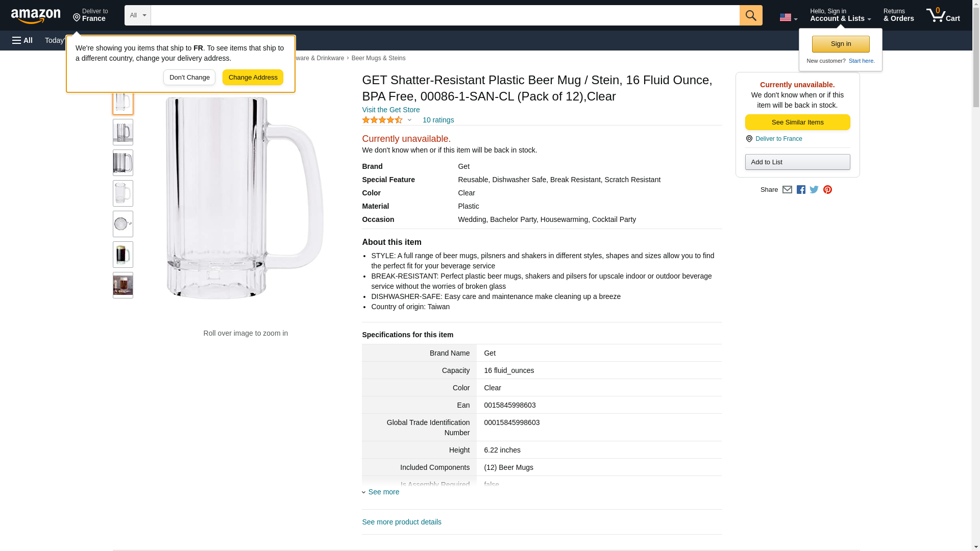Expand Account & Lists menu
The height and width of the screenshot is (551, 980).
pos(840,15)
